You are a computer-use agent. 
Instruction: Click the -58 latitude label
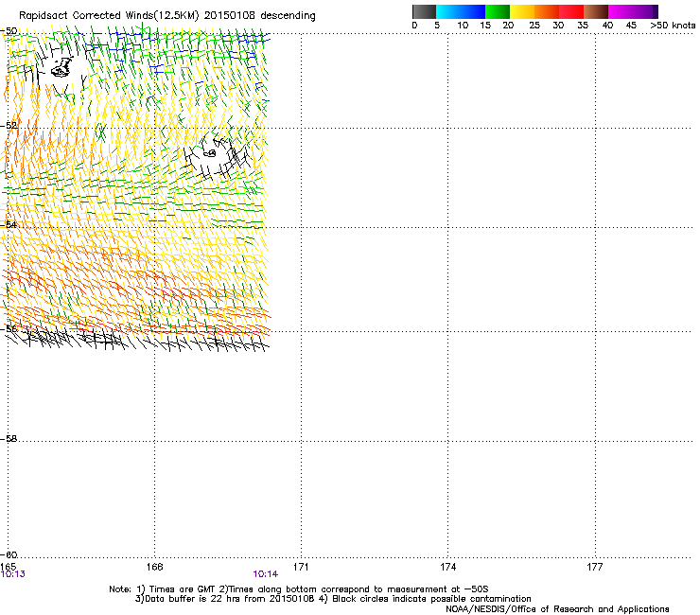9,439
